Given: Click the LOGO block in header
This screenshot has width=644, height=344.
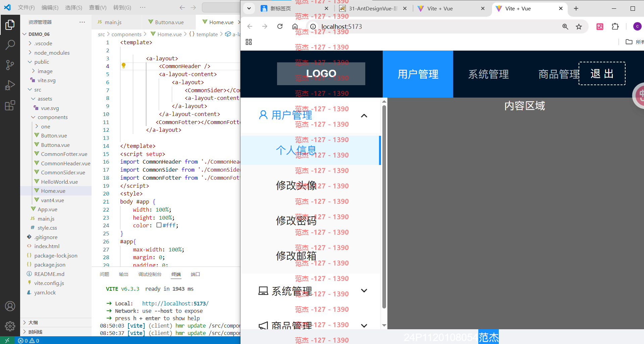Looking at the screenshot, I should (321, 73).
